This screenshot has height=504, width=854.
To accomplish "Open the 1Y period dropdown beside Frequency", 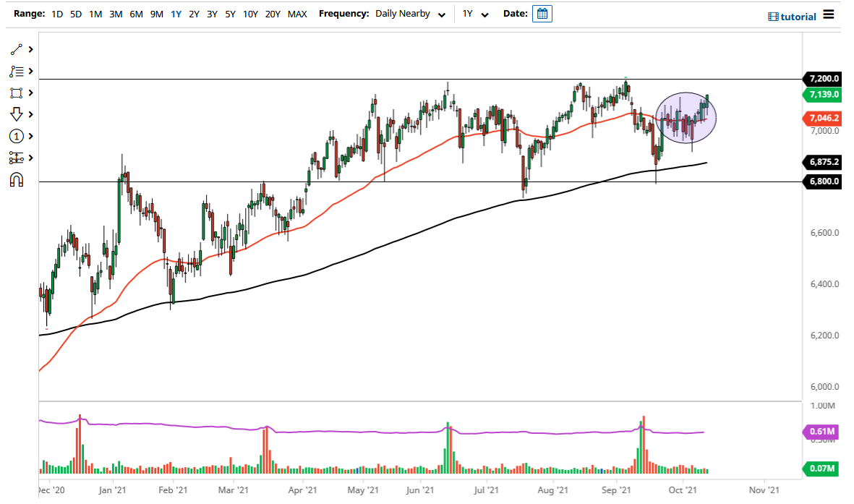I will [x=474, y=14].
